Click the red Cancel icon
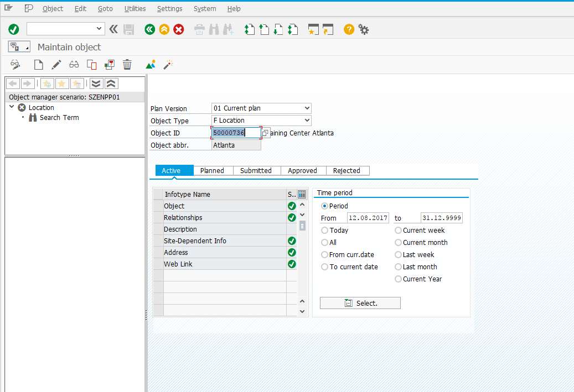This screenshot has width=574, height=392. coord(179,29)
